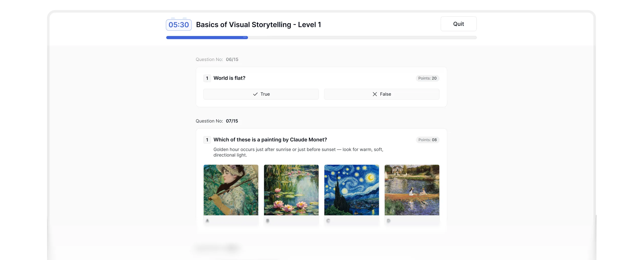Choose the rowboat on river painting
Image resolution: width=644 pixels, height=260 pixels.
pyautogui.click(x=412, y=190)
